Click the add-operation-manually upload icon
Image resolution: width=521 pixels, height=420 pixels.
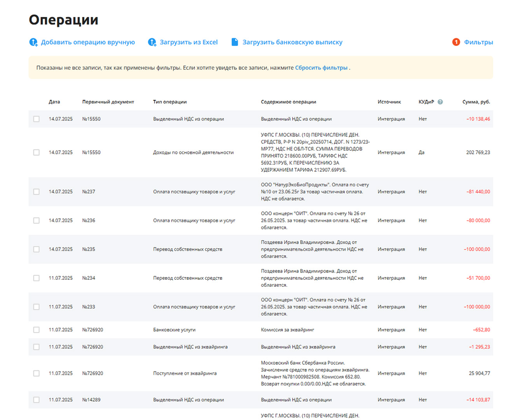pos(33,42)
